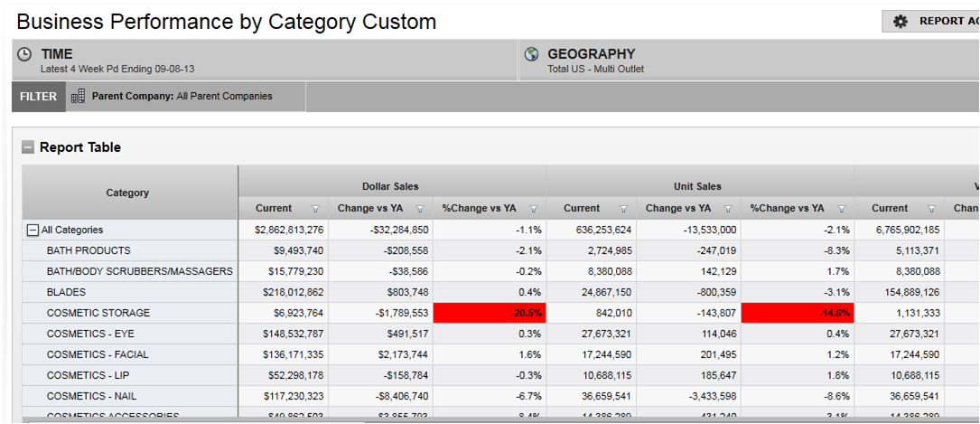This screenshot has height=424, width=980.
Task: Select the COSMETIC STORAGE category row
Action: 98,313
